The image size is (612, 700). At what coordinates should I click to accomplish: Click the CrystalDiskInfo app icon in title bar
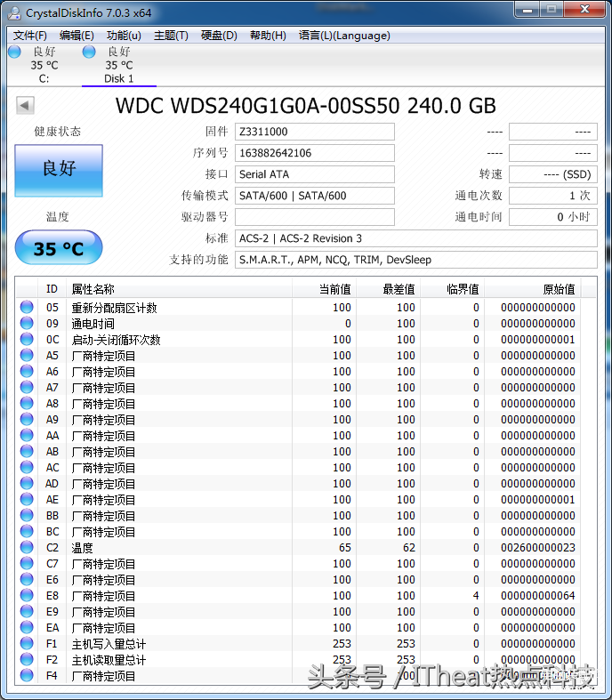[14, 12]
